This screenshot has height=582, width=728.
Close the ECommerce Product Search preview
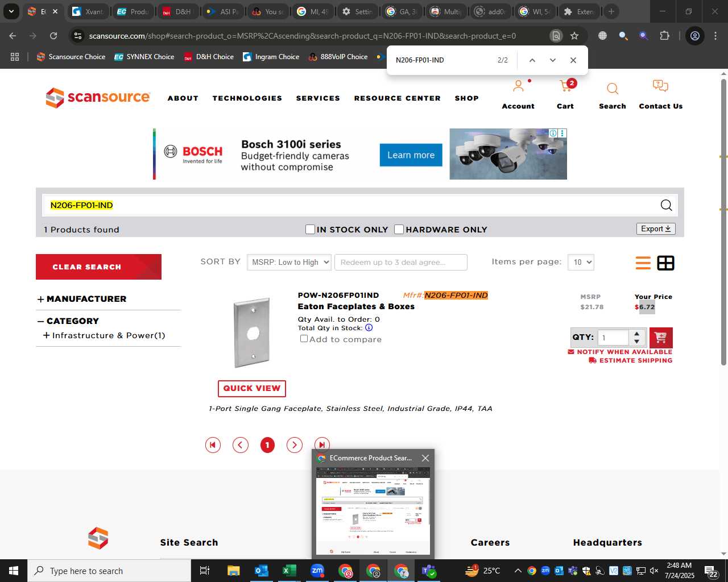coord(425,458)
